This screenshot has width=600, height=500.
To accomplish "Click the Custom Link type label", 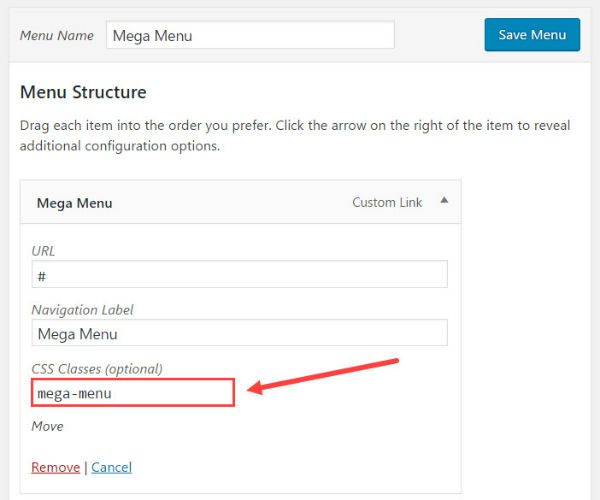I will [x=387, y=202].
